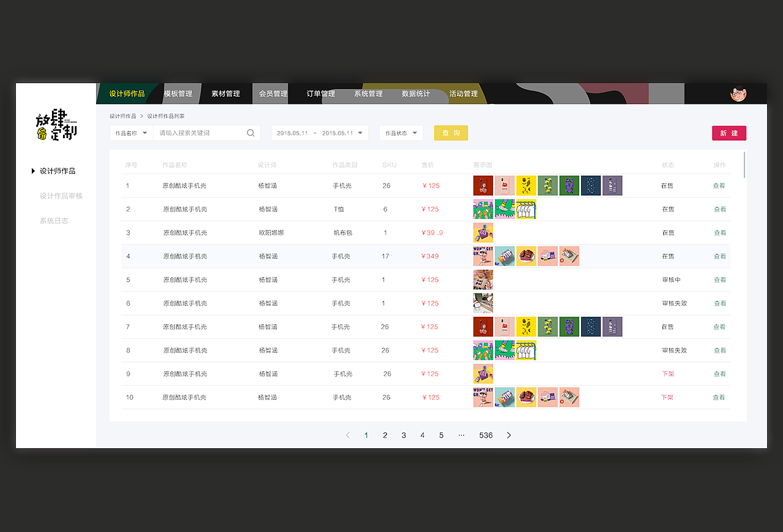Expand the 作品状态 status dropdown
783x532 pixels.
click(x=401, y=133)
